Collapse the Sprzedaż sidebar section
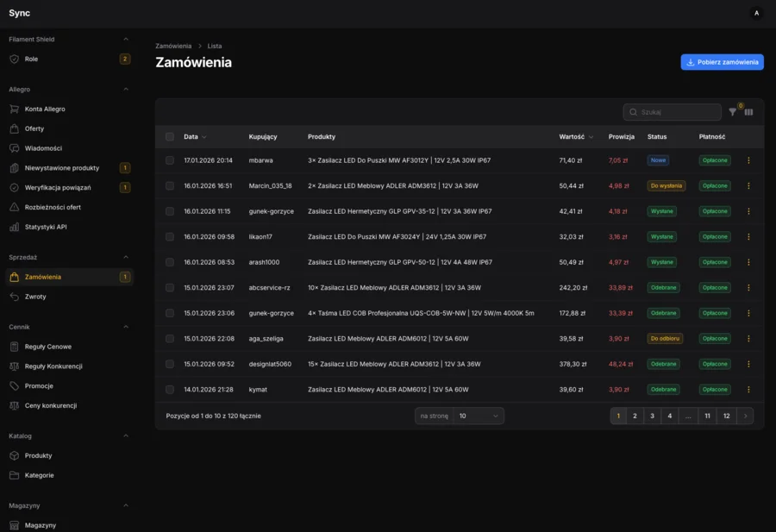Image resolution: width=776 pixels, height=532 pixels. [126, 256]
